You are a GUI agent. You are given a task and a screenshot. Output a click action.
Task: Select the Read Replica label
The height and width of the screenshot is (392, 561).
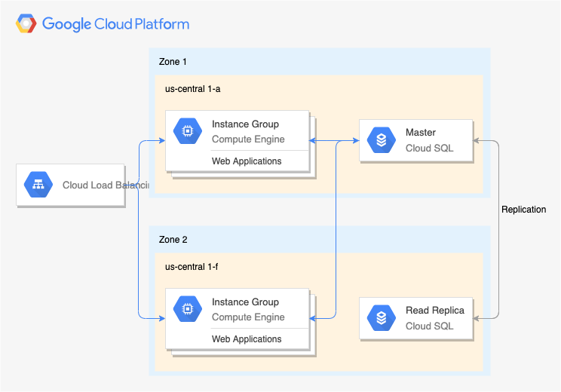(435, 310)
